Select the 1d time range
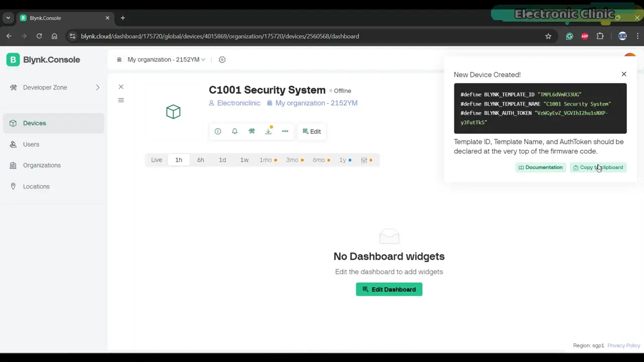 click(222, 160)
